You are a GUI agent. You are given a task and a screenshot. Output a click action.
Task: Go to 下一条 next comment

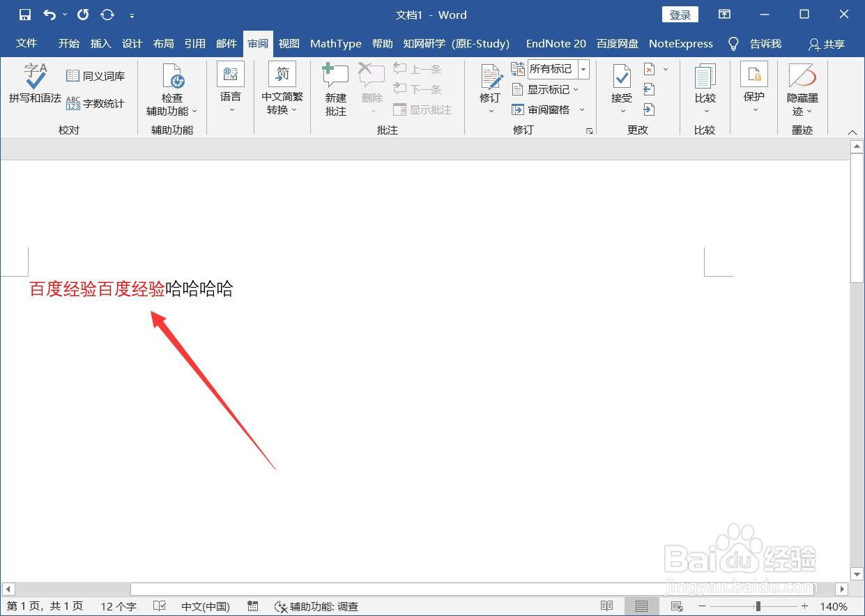point(418,89)
